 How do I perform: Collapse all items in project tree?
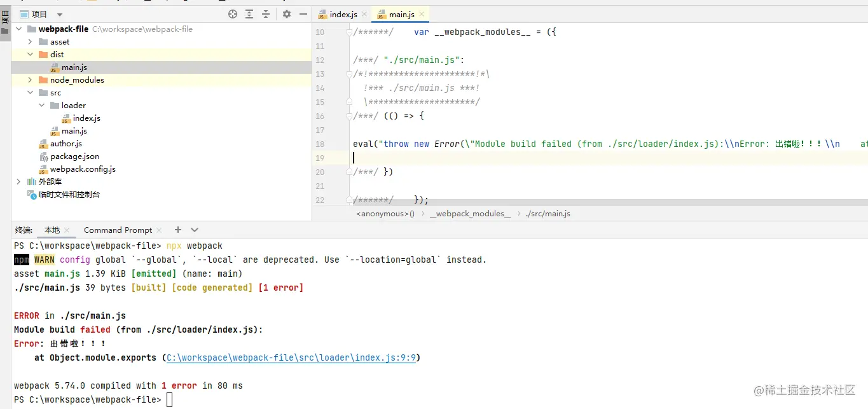pos(266,14)
